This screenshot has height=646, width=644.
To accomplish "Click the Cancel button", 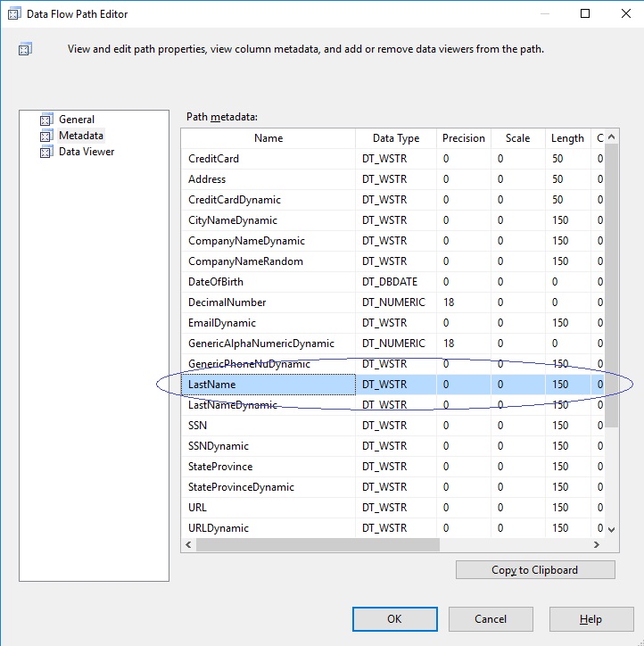I will click(491, 619).
